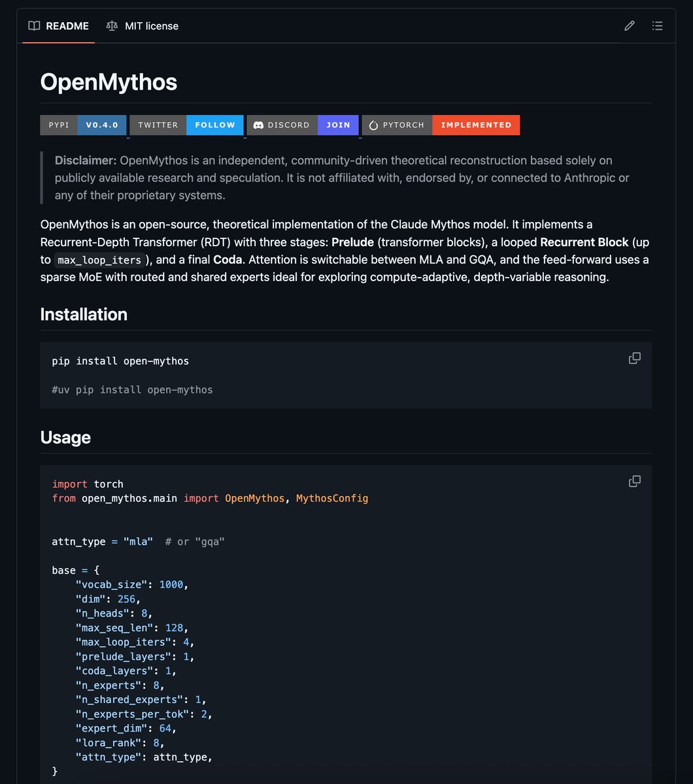Switch to the MIT license tab

142,26
